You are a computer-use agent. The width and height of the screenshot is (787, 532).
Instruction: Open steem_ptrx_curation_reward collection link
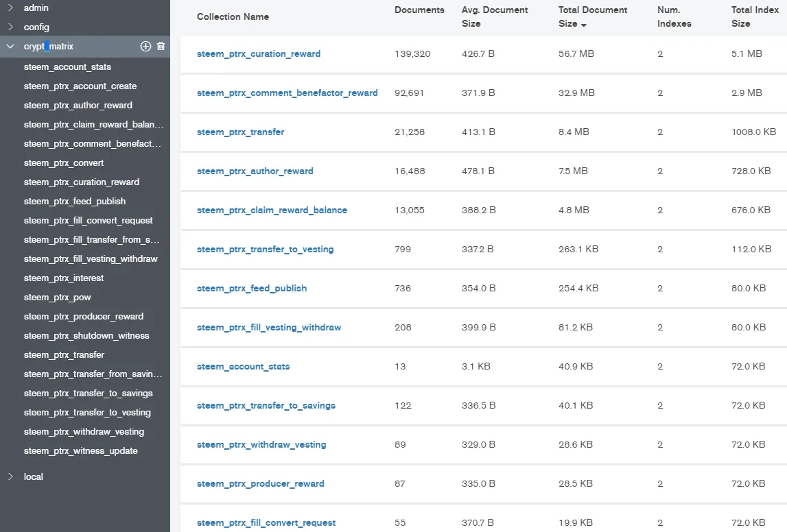[x=259, y=53]
